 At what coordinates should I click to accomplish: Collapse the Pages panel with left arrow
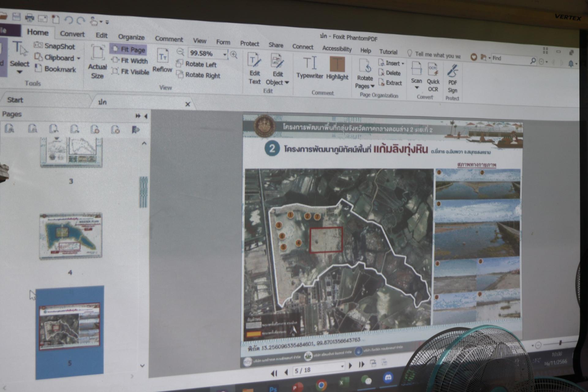[146, 116]
